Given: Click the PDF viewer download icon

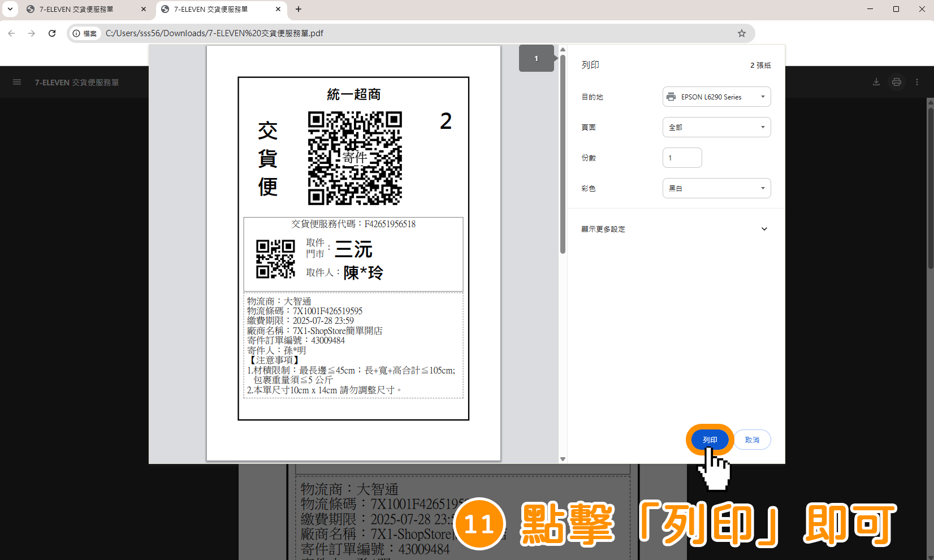Looking at the screenshot, I should (876, 82).
